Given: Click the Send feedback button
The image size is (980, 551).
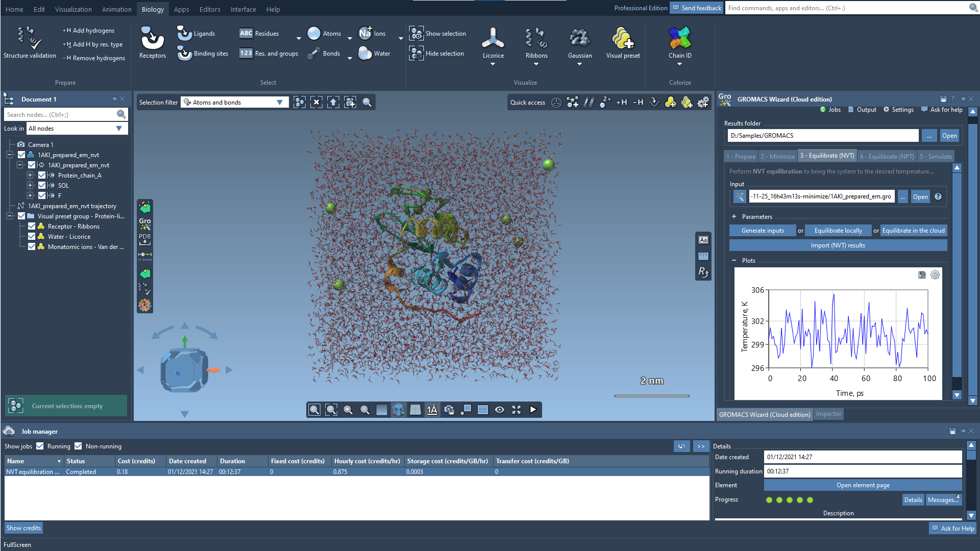Looking at the screenshot, I should [x=697, y=8].
